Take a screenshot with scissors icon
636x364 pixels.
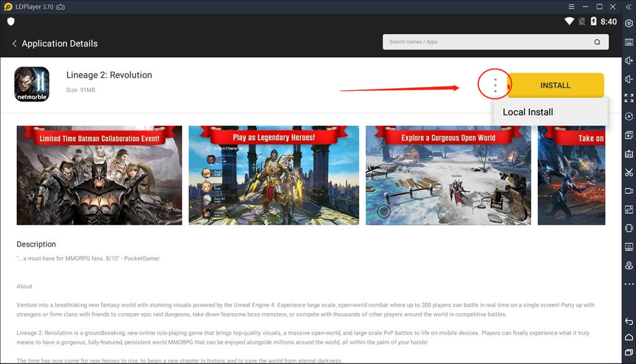coord(629,173)
